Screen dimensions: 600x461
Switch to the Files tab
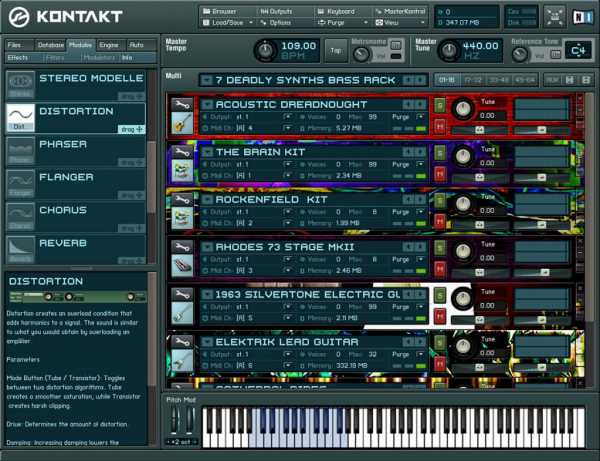[x=19, y=45]
